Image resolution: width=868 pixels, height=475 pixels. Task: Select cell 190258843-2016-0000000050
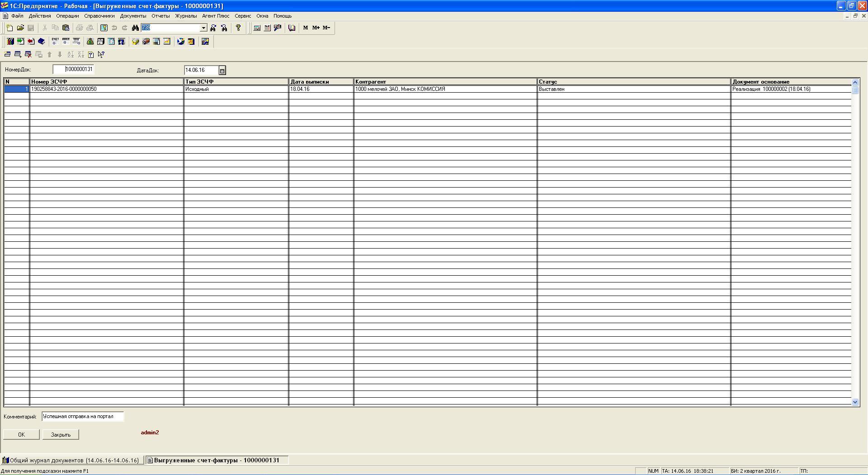click(107, 89)
